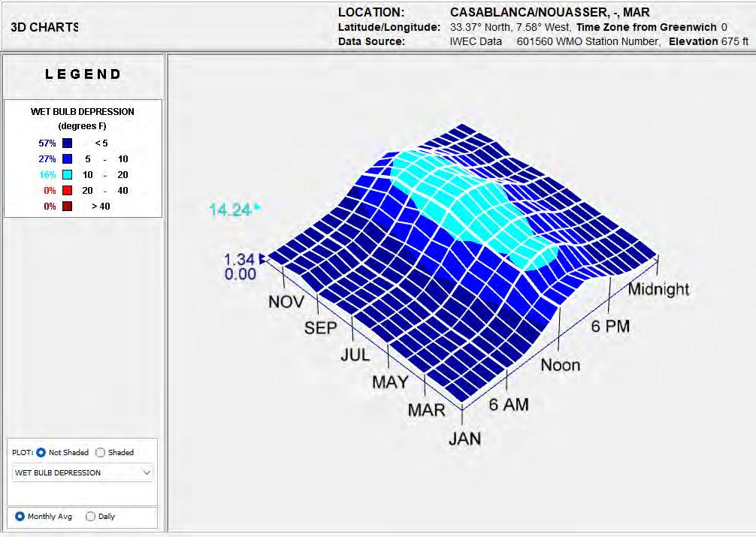Click the NOV month axis label

[286, 302]
